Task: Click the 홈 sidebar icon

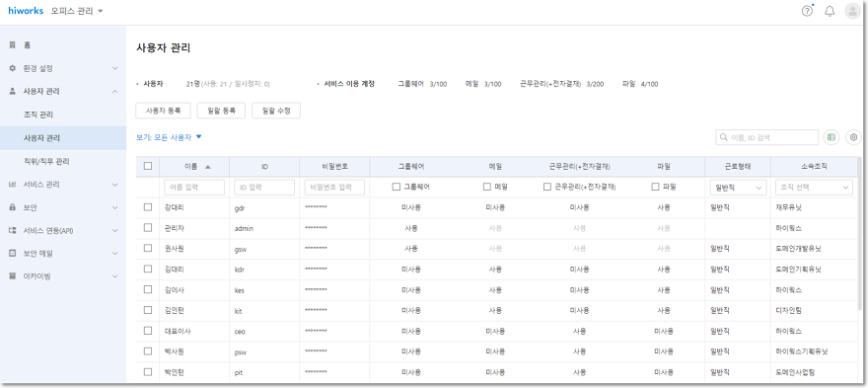Action: point(12,44)
